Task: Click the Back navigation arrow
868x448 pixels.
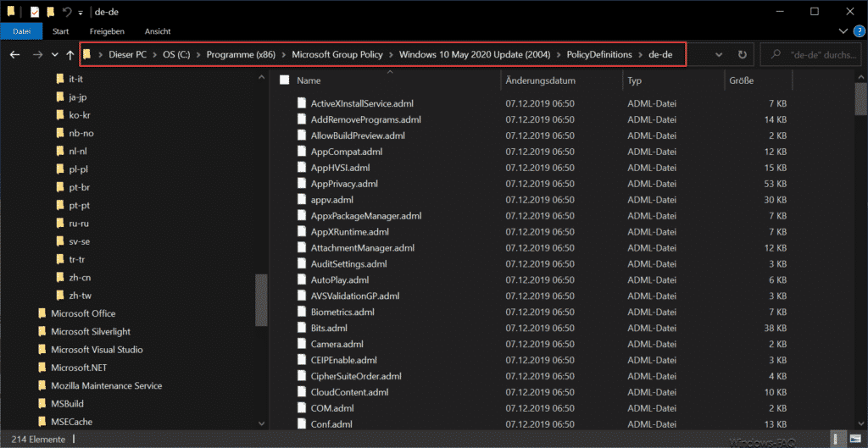Action: pyautogui.click(x=15, y=55)
